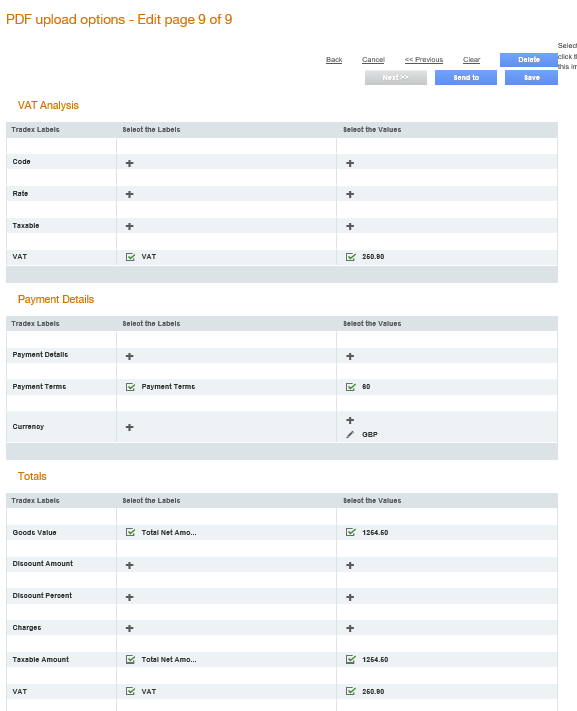Screen dimensions: 577x711
Task: Add a value for the Charges row
Action: pyautogui.click(x=350, y=628)
